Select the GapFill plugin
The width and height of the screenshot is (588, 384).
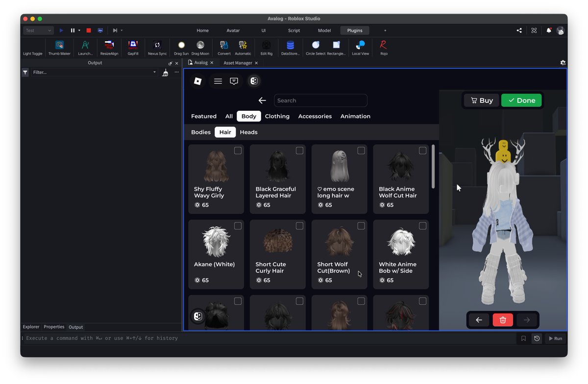pos(133,48)
